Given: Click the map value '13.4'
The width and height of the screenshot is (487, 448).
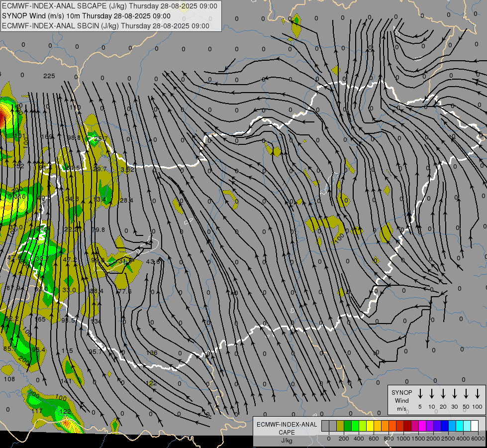Looking at the screenshot, I should tap(99, 199).
